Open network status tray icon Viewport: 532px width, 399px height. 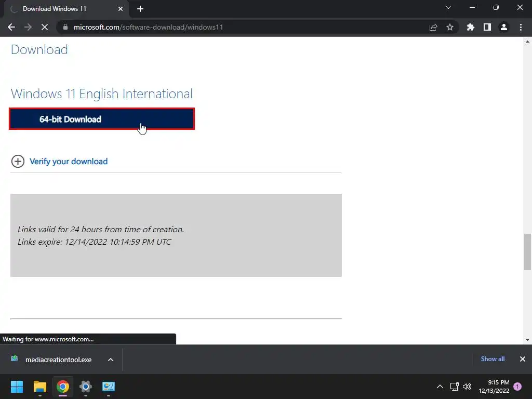point(454,387)
